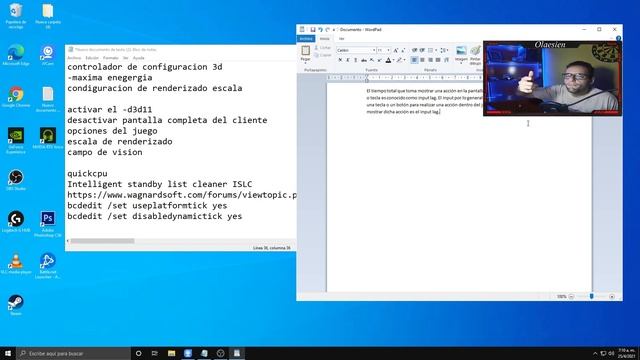Open the GeForce Experience desktop icon
The height and width of the screenshot is (360, 640).
pyautogui.click(x=16, y=141)
